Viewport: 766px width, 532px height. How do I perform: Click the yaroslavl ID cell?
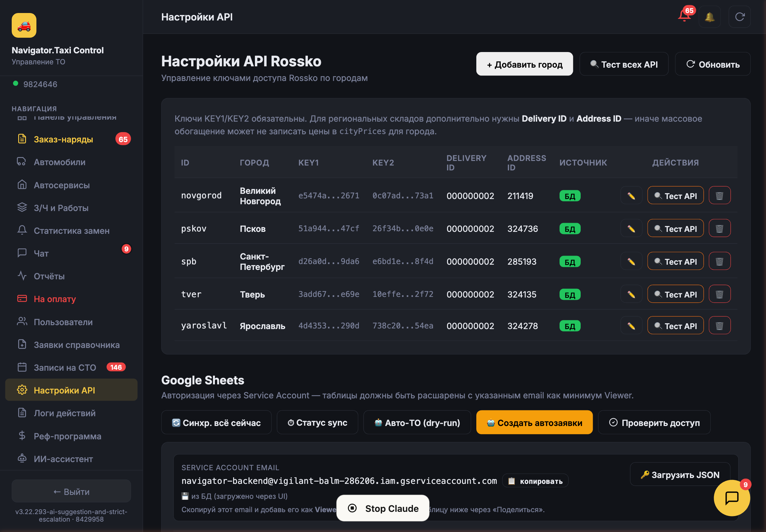coord(204,326)
